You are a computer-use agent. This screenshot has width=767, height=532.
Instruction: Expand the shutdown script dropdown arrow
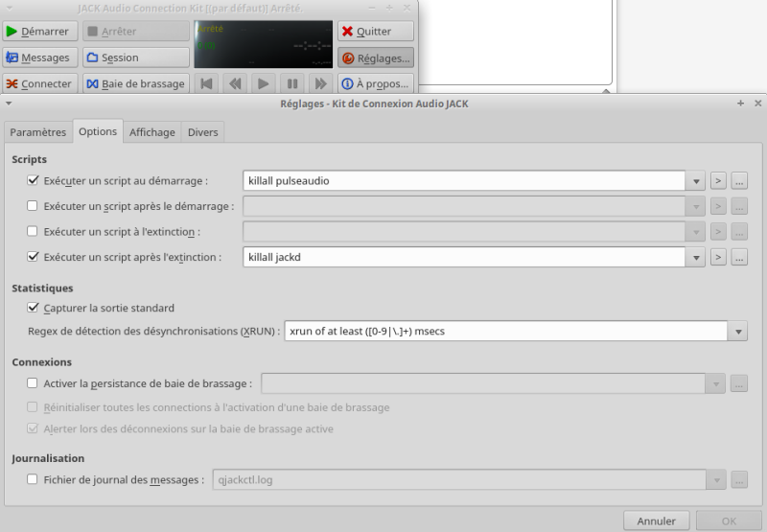click(x=696, y=232)
